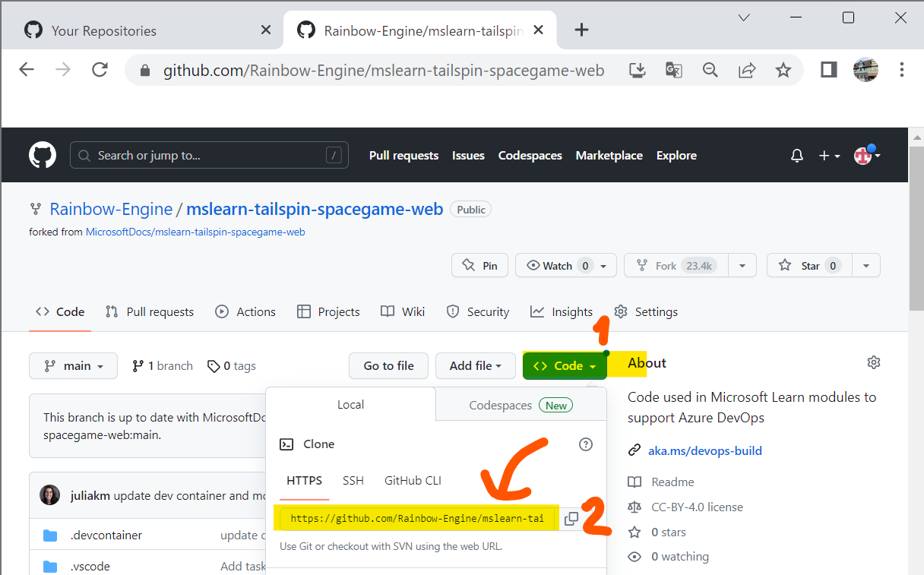Fork the repository

point(676,266)
